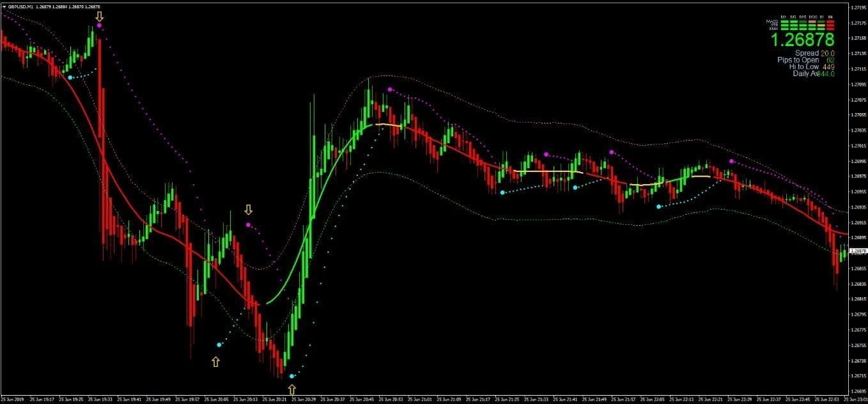This screenshot has width=868, height=404.
Task: Select the H4 timeframe column label
Action: [830, 17]
